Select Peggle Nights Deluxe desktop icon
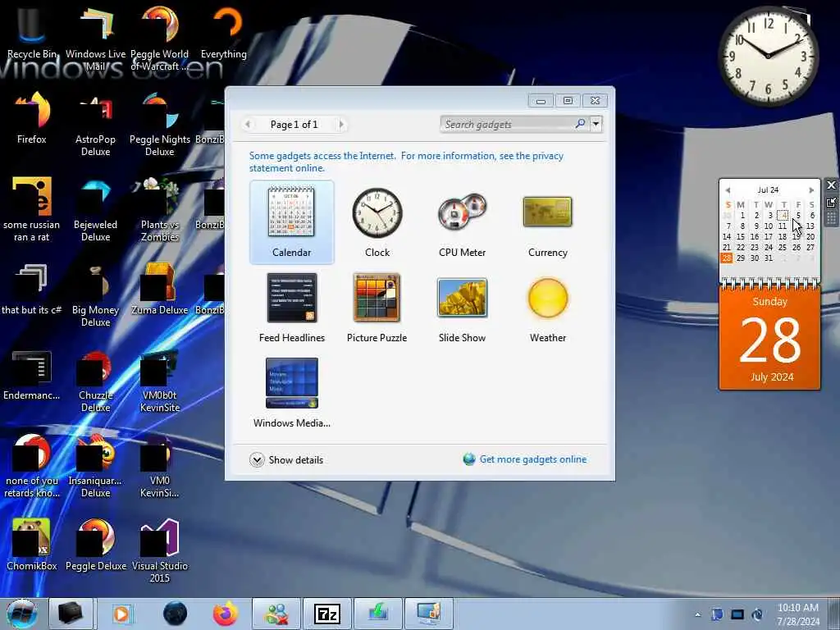Image resolution: width=840 pixels, height=630 pixels. point(160,125)
